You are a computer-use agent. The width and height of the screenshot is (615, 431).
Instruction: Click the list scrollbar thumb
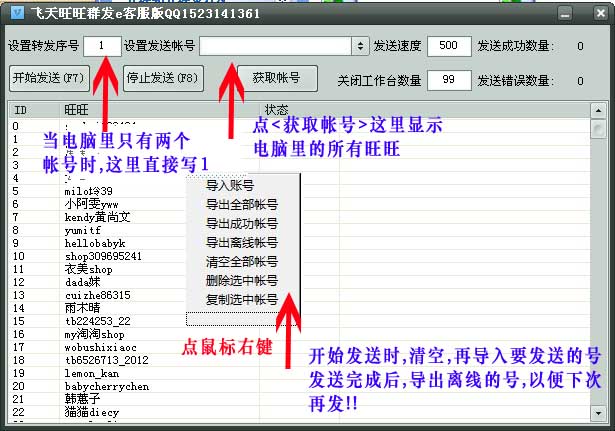click(598, 129)
